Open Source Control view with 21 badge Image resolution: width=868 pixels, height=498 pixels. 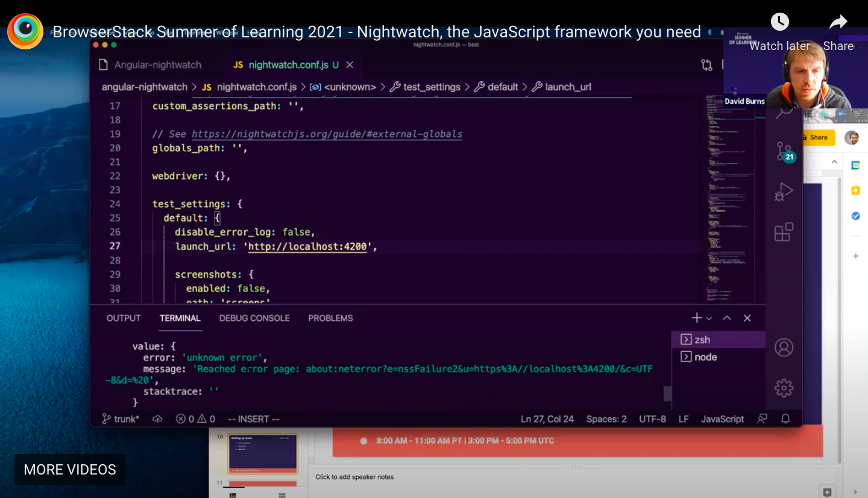click(x=784, y=152)
